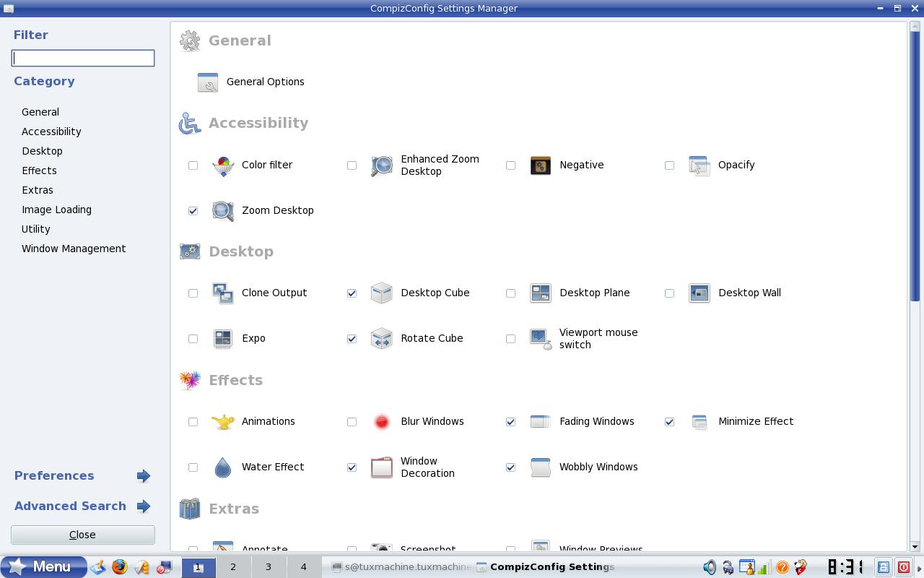
Task: Open the Wobbly Windows plugin icon
Action: (x=541, y=467)
